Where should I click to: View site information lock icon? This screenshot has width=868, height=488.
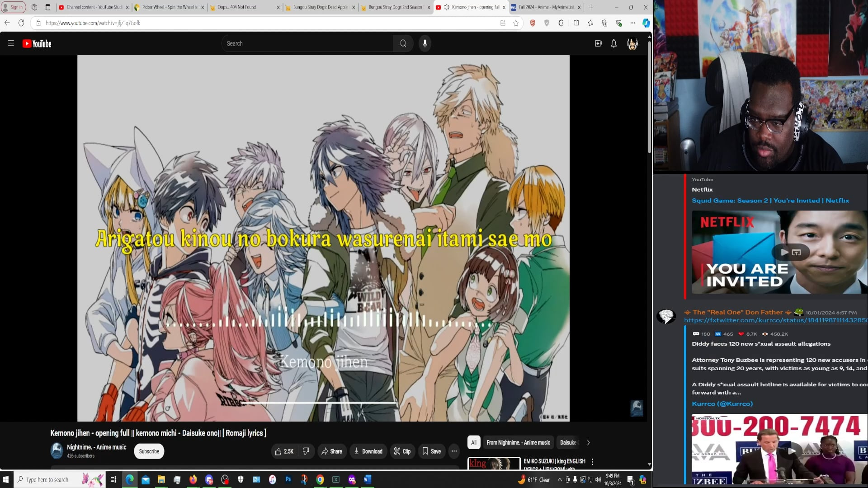38,23
